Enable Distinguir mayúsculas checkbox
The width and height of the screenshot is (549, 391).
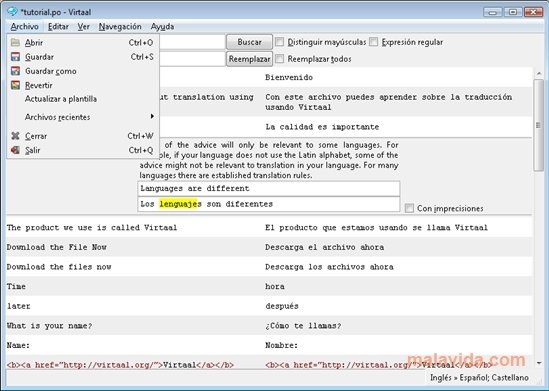coord(279,42)
